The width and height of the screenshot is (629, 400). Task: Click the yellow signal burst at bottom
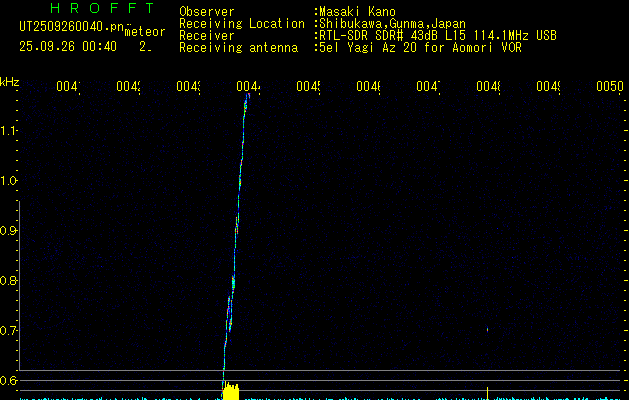[231, 387]
